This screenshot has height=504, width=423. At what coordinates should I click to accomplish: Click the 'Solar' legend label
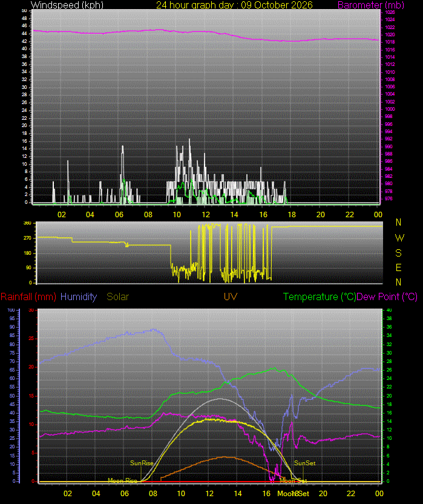pyautogui.click(x=117, y=296)
